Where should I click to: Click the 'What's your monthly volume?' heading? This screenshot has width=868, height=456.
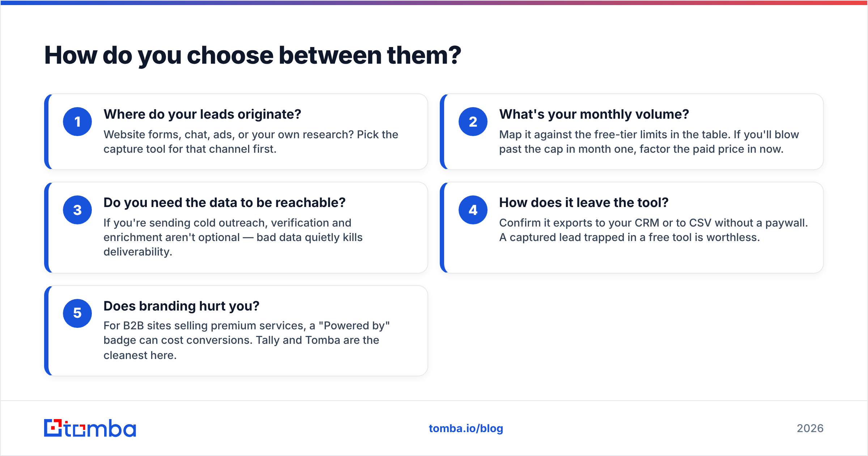(594, 114)
